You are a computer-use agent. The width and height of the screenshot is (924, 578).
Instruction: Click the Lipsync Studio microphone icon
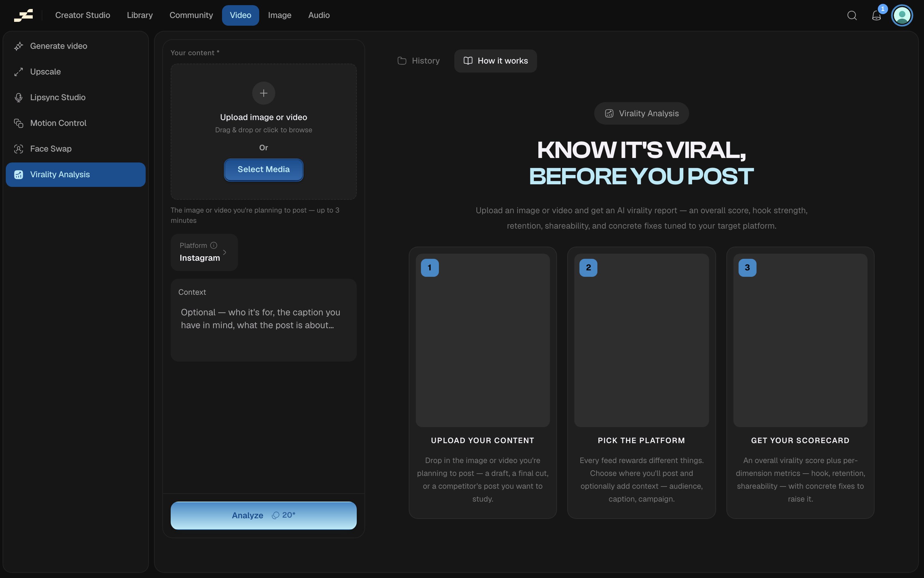point(18,98)
